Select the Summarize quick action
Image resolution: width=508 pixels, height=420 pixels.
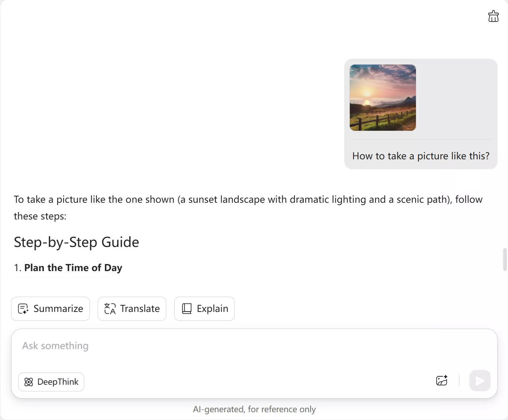[50, 309]
